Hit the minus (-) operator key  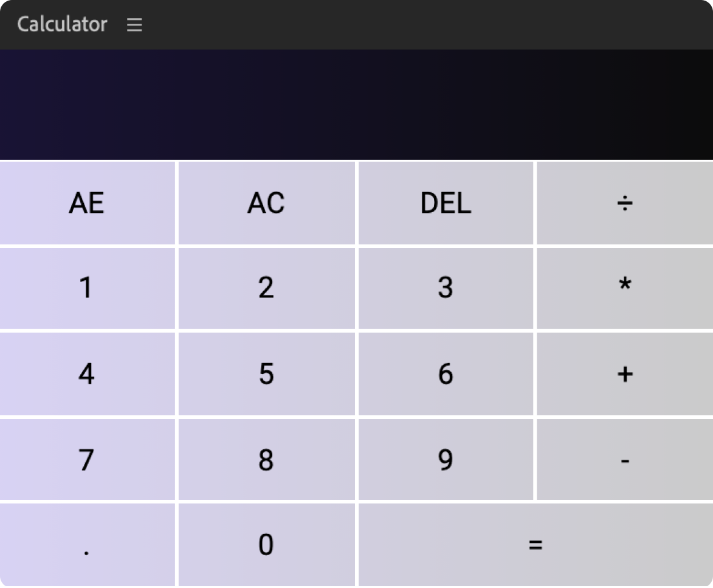(624, 460)
